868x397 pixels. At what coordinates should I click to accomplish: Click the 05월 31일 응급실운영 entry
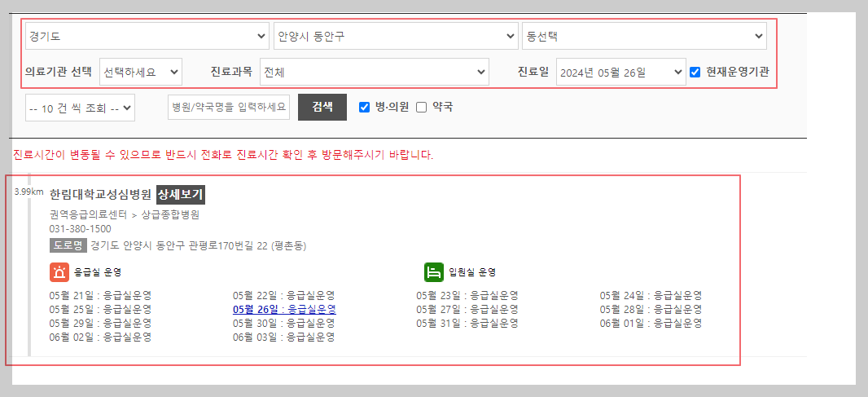pyautogui.click(x=467, y=324)
